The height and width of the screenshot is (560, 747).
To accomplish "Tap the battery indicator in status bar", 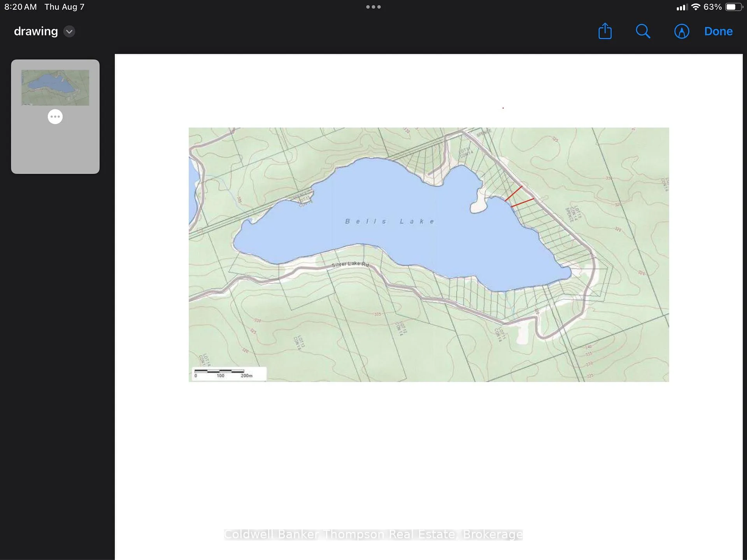I will tap(734, 7).
